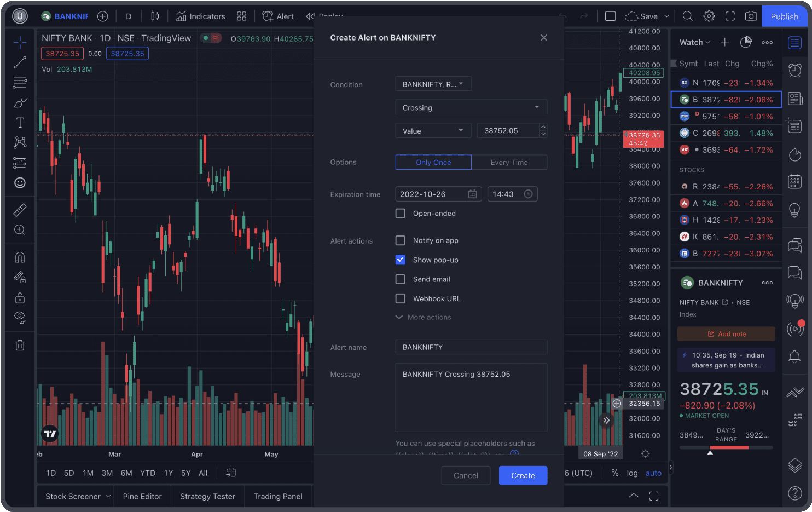Switch to the YTD time range
Viewport: 812px width, 512px height.
[x=148, y=473]
